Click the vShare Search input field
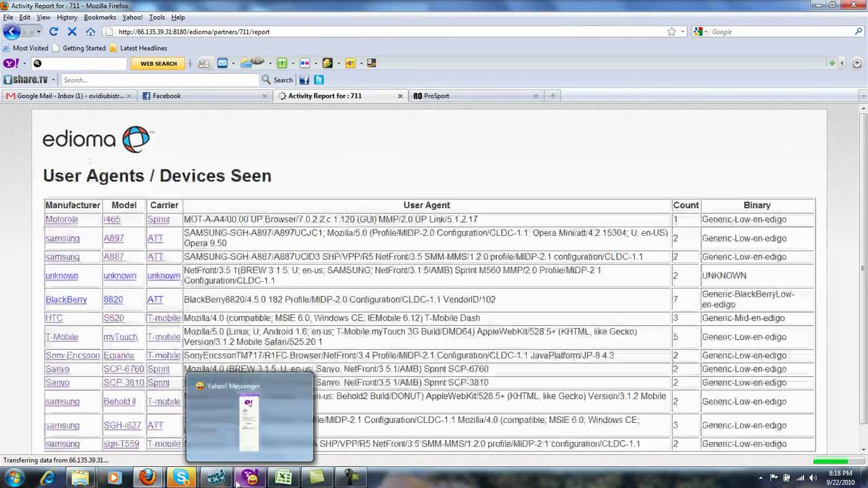 [x=160, y=80]
